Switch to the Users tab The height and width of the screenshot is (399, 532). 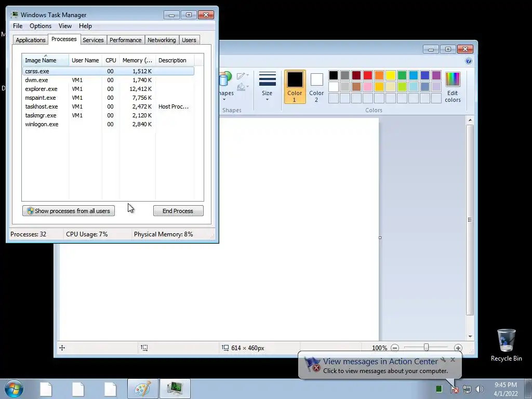[189, 40]
